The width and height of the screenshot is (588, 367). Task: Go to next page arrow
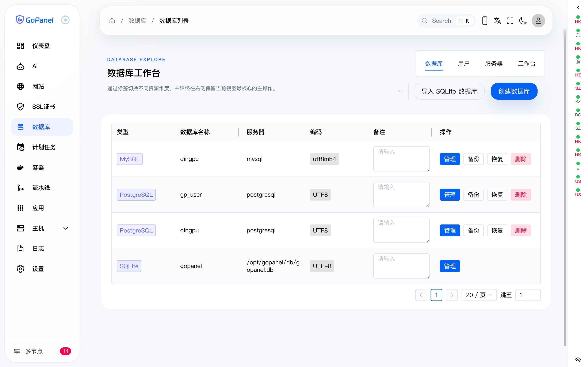pyautogui.click(x=451, y=295)
